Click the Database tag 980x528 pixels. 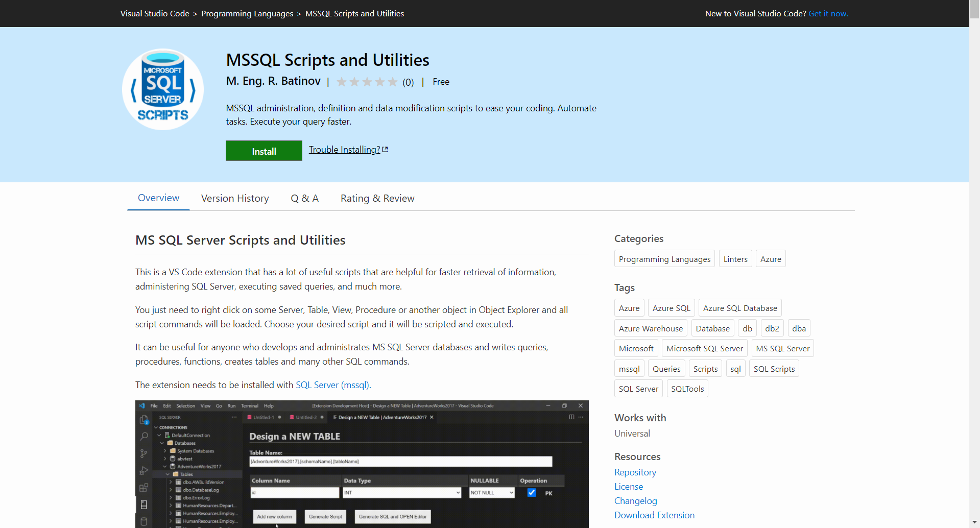712,328
